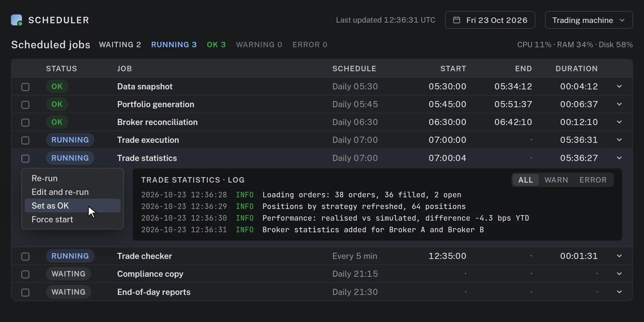Choose Edit and re-run menu entry

coord(72,192)
